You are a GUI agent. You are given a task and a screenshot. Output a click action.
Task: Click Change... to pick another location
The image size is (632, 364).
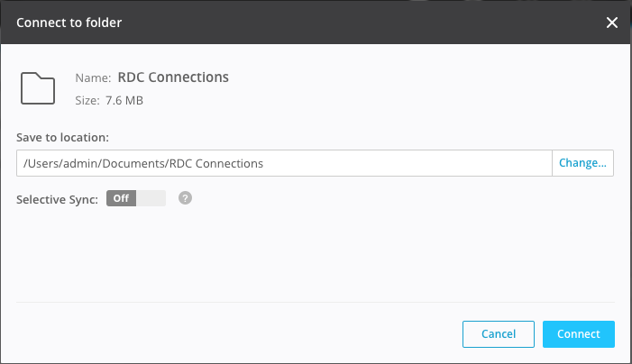[582, 163]
